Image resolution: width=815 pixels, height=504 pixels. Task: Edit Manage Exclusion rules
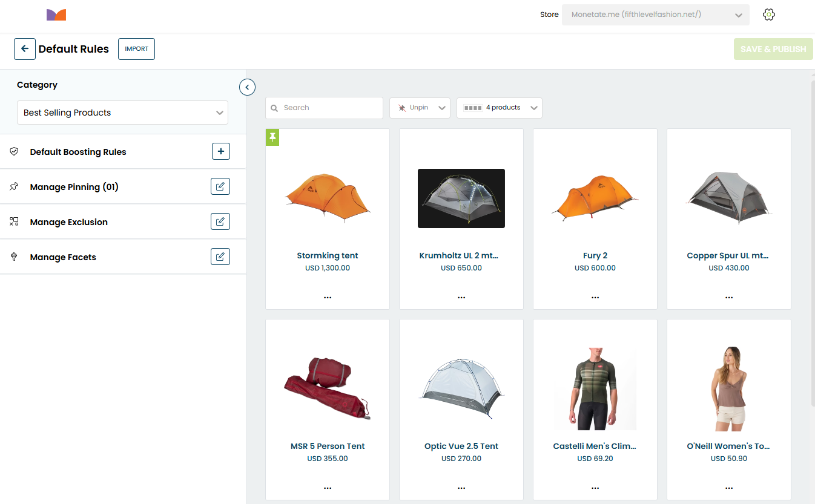point(220,222)
